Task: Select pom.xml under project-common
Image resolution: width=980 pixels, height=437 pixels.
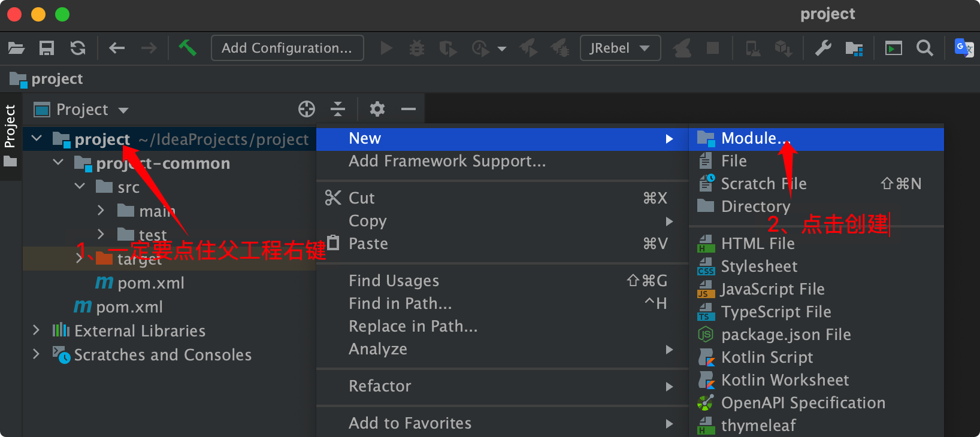Action: tap(151, 283)
